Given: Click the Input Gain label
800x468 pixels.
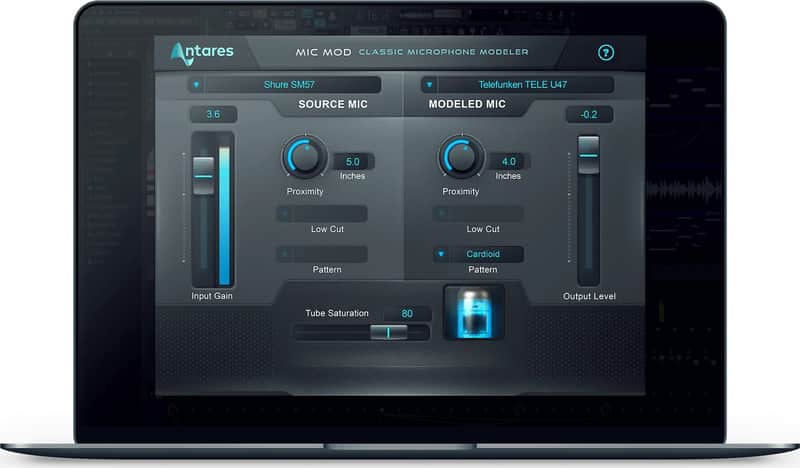Looking at the screenshot, I should tap(212, 296).
